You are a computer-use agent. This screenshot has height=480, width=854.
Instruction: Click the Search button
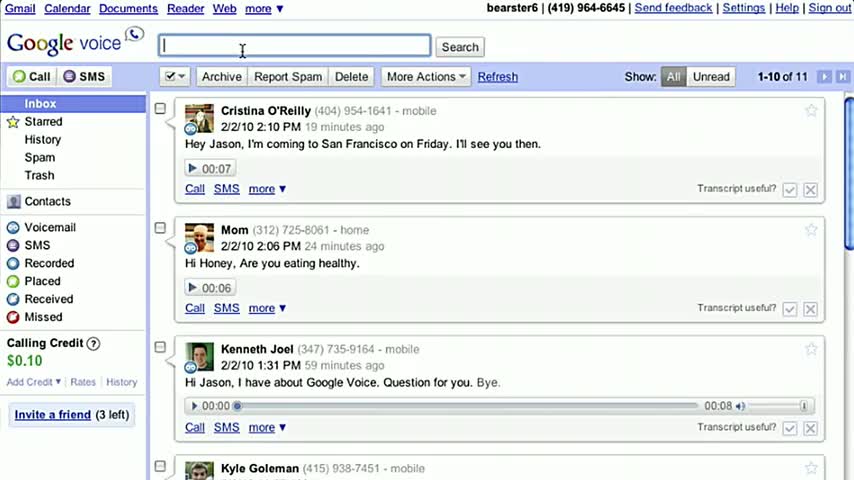460,47
